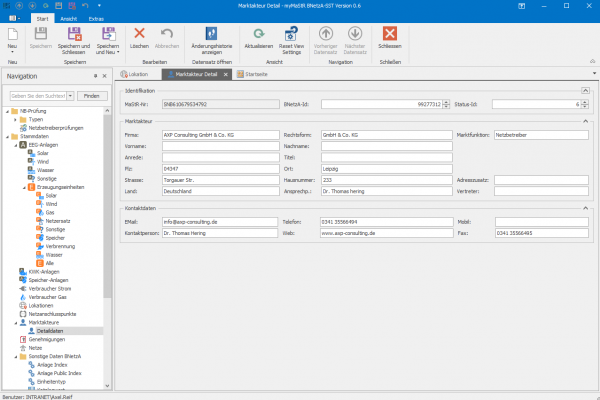Click the Aktualisieren refresh icon
Viewport: 600px width, 400px height.
(258, 35)
